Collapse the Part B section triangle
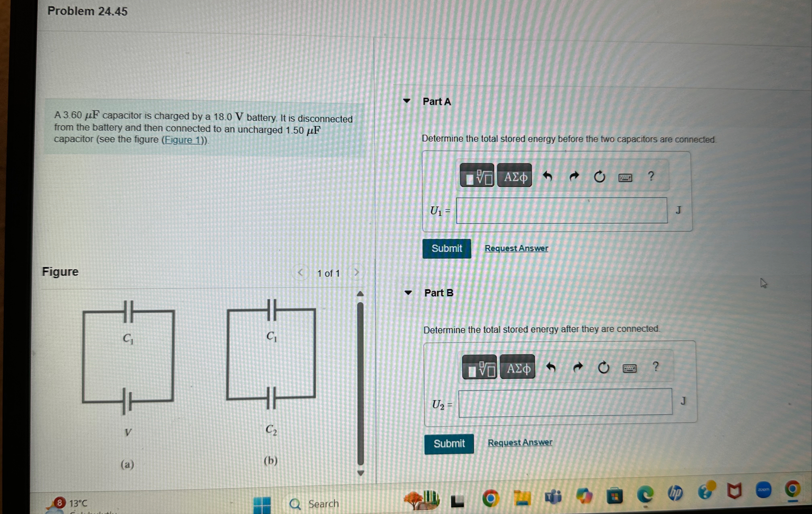 click(408, 293)
